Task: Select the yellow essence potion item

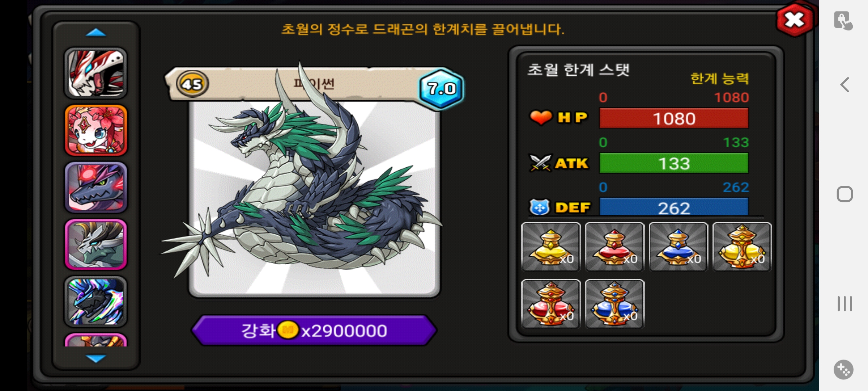Action: pos(551,247)
